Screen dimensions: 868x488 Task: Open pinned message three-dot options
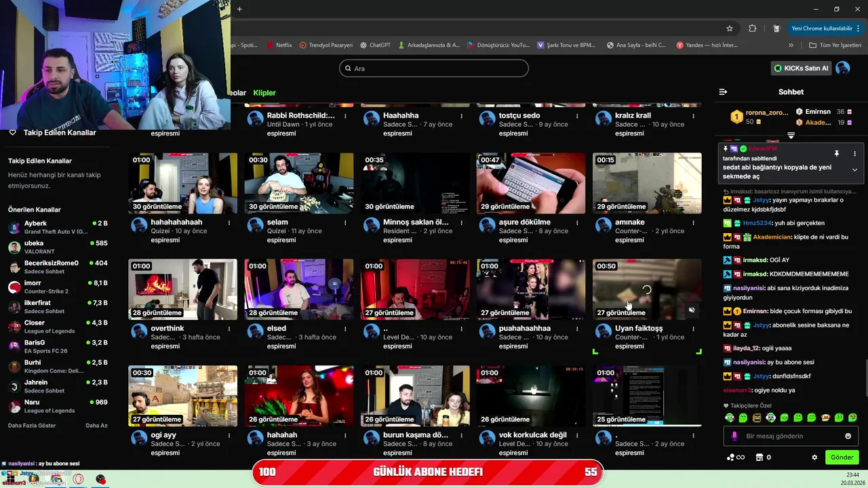(854, 154)
